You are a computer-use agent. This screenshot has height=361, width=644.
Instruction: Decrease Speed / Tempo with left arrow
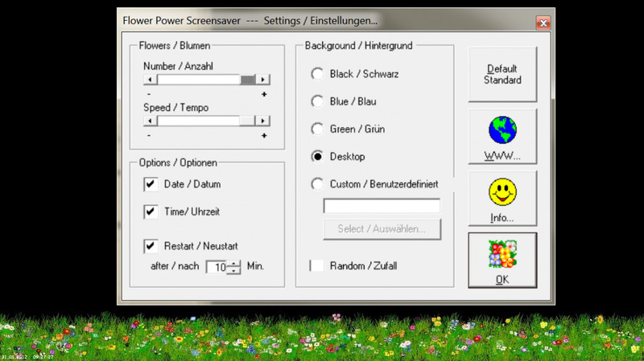tap(150, 121)
